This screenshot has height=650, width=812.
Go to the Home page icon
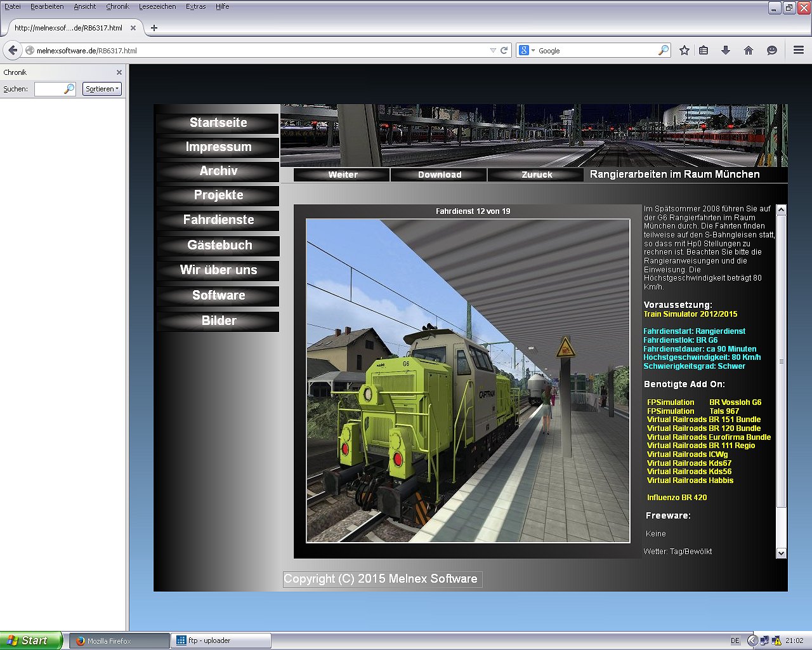[x=749, y=51]
